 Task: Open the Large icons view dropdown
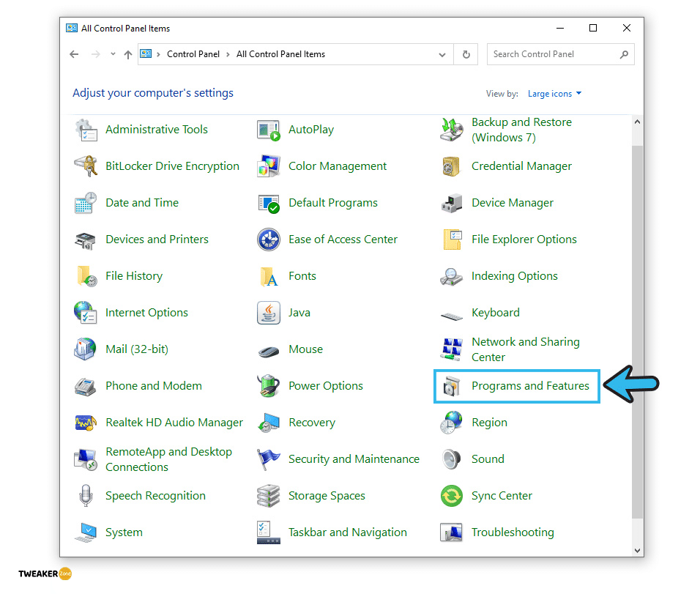coord(554,94)
